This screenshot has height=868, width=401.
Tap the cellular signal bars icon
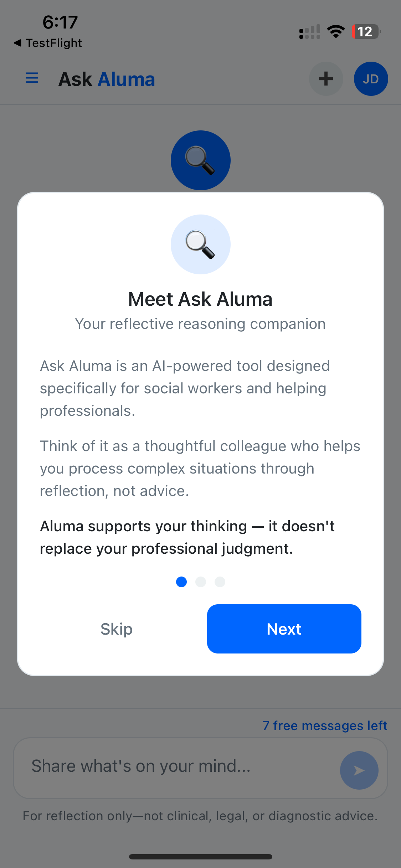(x=309, y=32)
